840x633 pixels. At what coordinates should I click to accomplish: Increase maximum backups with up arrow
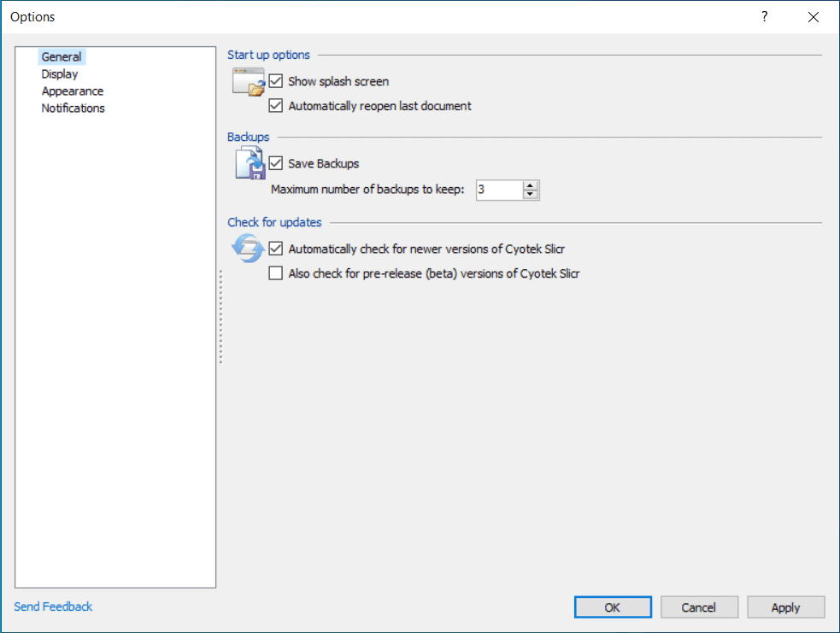coord(531,185)
